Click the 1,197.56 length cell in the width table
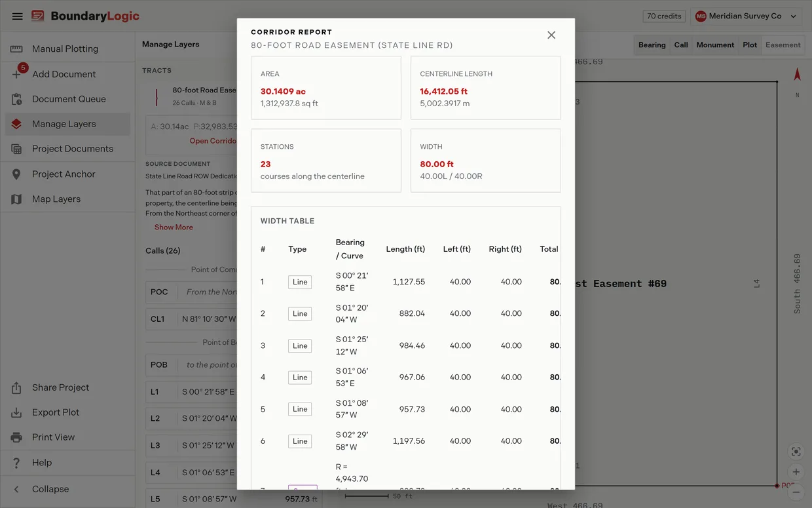Viewport: 812px width, 508px height. coord(409,441)
